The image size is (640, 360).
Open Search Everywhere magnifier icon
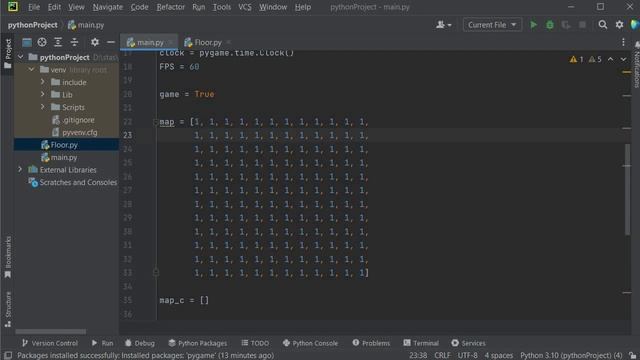[602, 25]
